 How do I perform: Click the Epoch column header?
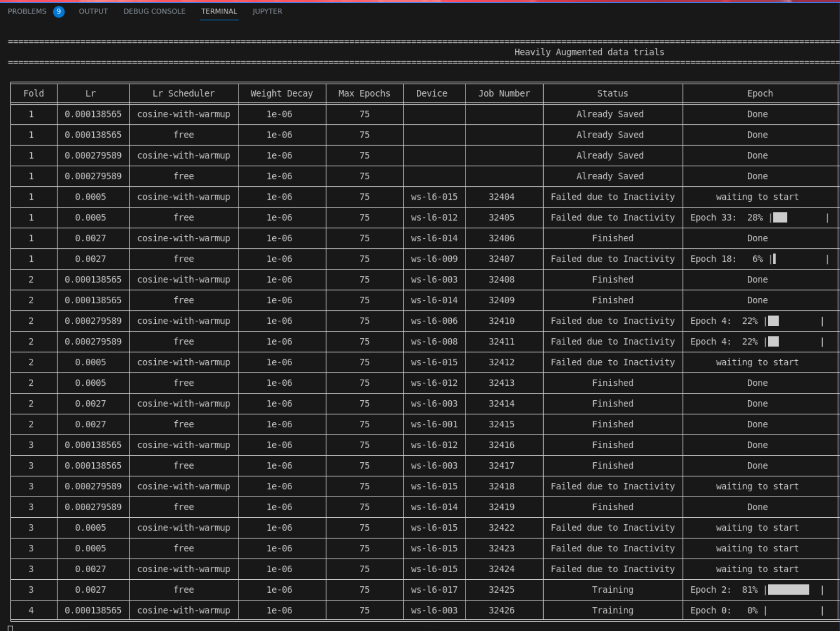pos(760,93)
